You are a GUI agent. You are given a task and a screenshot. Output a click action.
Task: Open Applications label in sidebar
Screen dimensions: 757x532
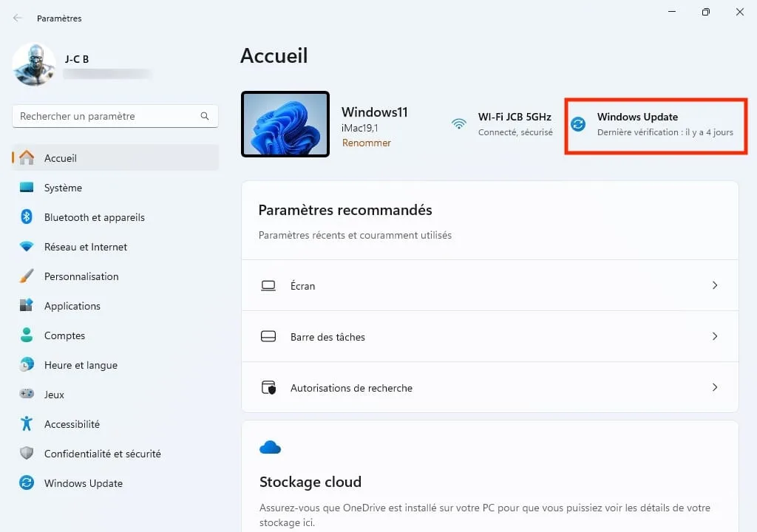[72, 306]
